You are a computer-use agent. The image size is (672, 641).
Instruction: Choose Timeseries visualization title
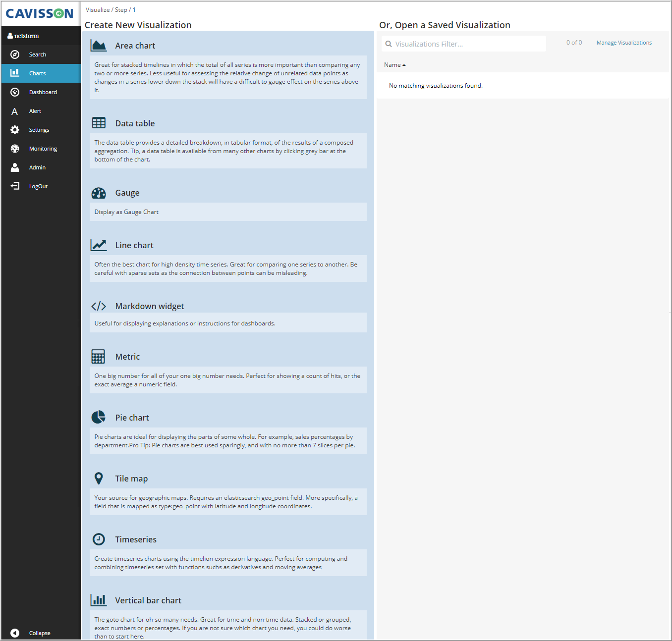pyautogui.click(x=136, y=539)
